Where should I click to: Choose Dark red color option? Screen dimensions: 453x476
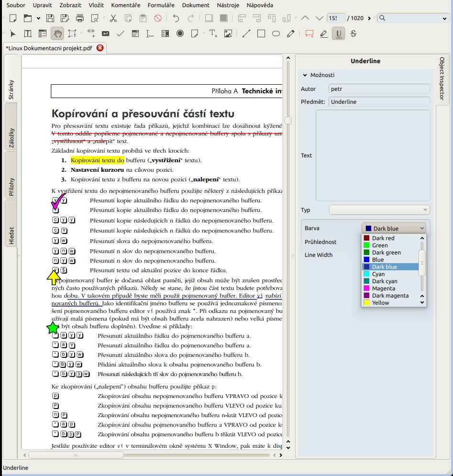(x=391, y=238)
